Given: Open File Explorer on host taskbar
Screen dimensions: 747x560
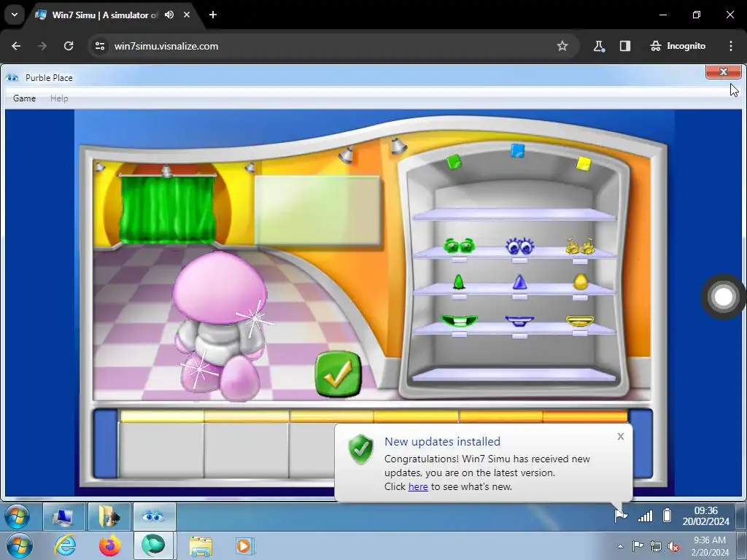Looking at the screenshot, I should pyautogui.click(x=201, y=546).
